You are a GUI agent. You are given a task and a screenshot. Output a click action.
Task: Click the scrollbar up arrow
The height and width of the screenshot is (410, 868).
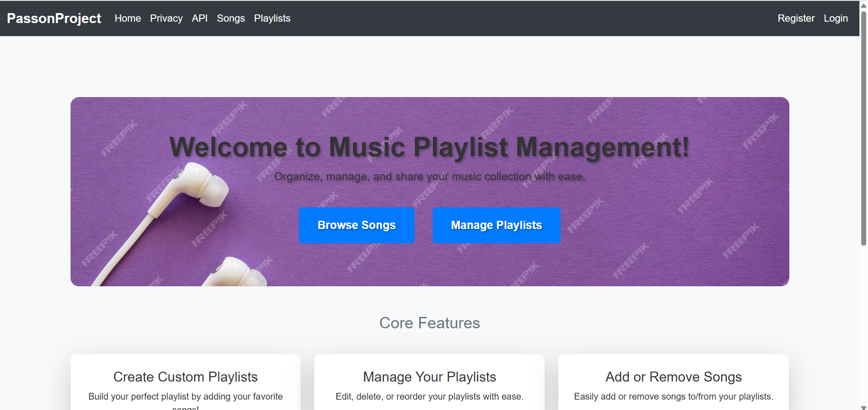[863, 5]
